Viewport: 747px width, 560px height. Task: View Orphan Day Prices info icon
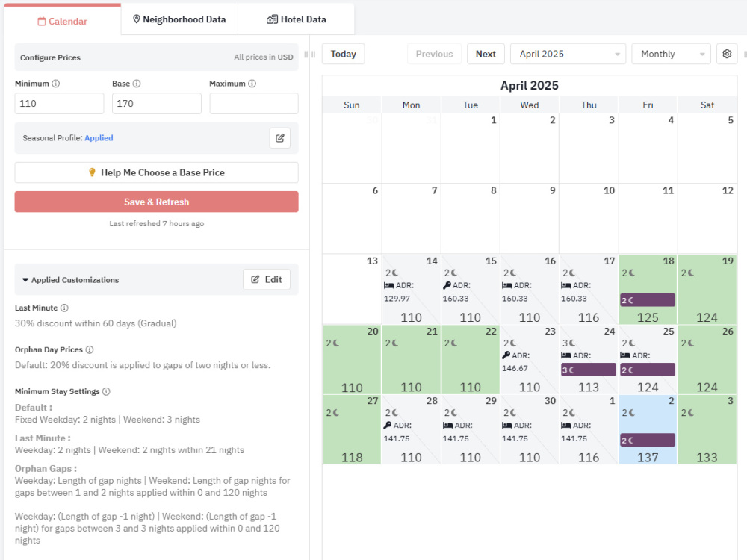(90, 349)
